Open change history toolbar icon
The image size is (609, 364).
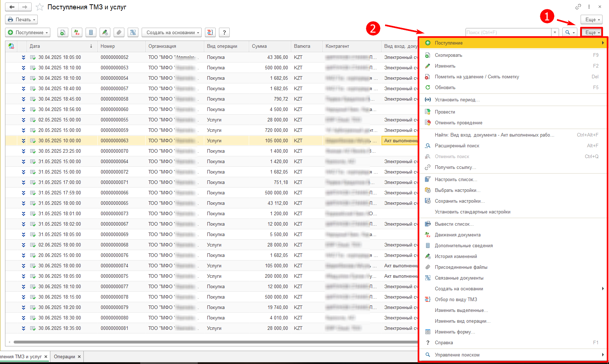[x=105, y=32]
